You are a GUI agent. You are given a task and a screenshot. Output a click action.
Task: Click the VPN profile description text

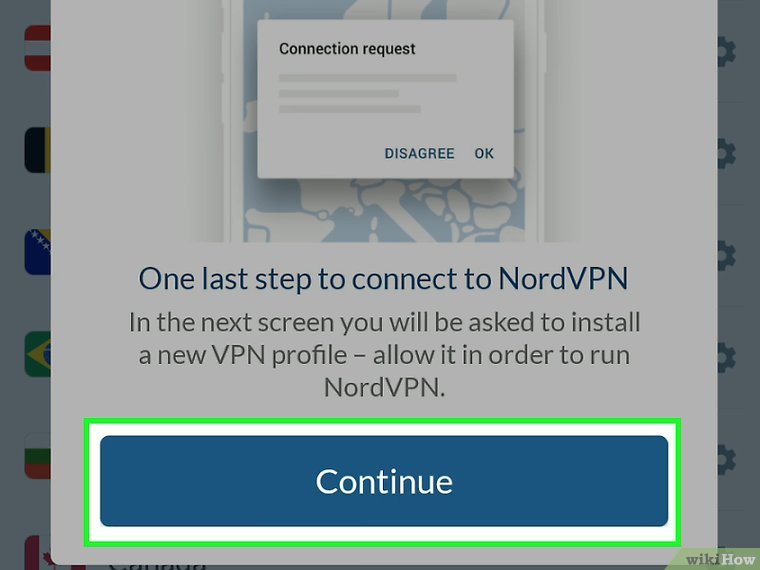pos(384,355)
